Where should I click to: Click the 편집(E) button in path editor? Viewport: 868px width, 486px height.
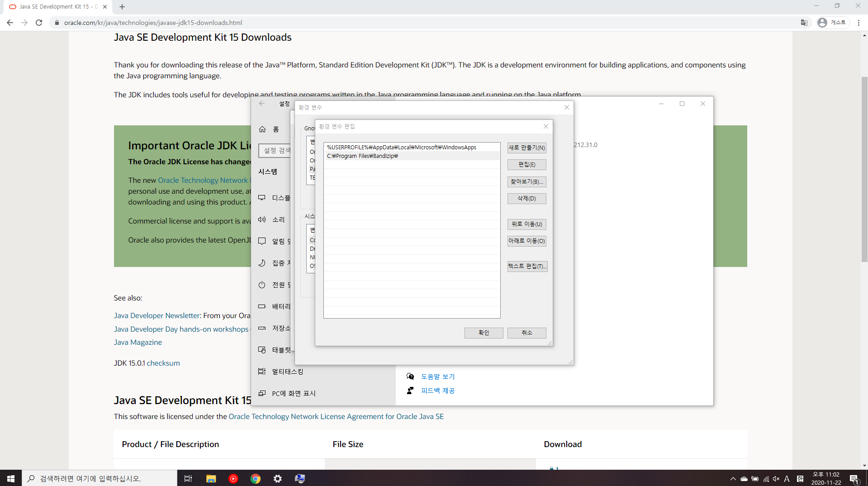526,165
